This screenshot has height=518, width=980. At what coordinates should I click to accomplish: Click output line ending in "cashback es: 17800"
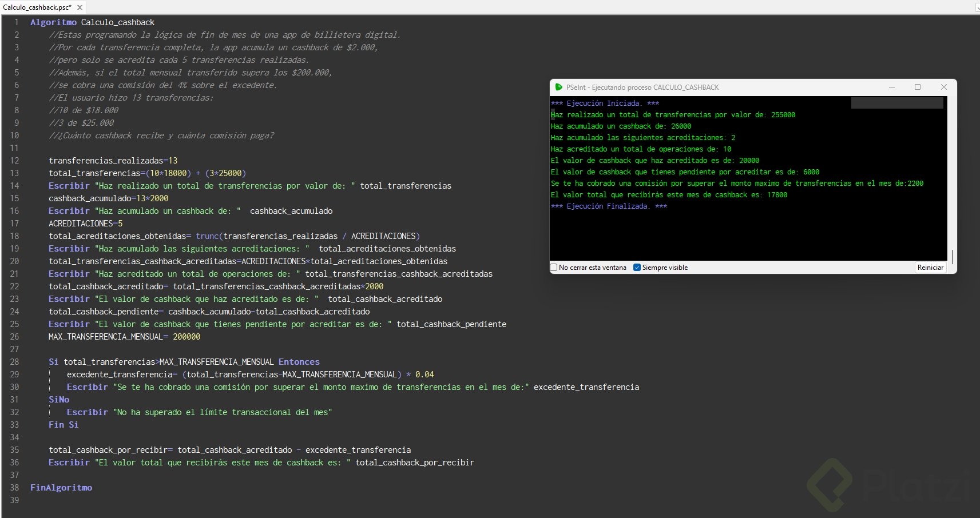(669, 195)
